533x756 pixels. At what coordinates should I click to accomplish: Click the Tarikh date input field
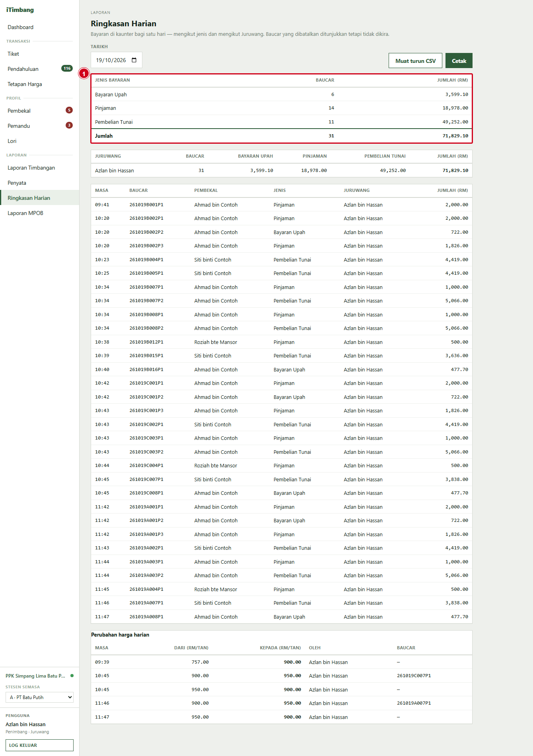pos(116,60)
